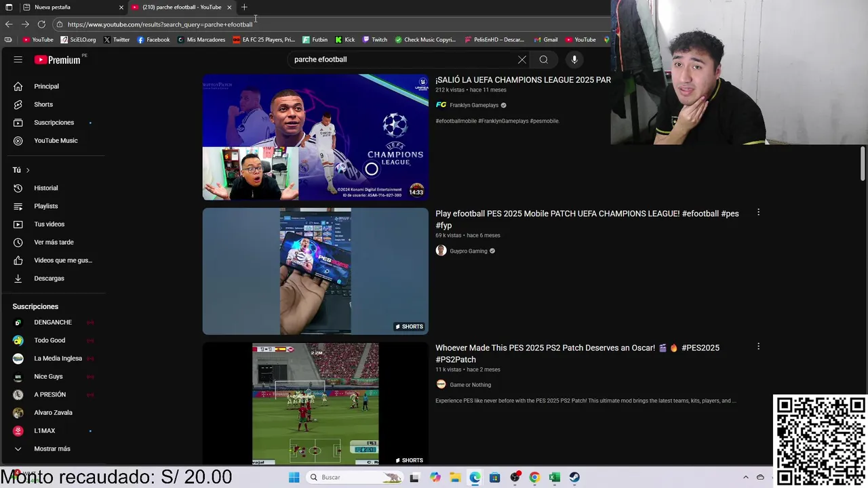The image size is (868, 488).
Task: Open SciELO.org bookmark
Action: 79,39
